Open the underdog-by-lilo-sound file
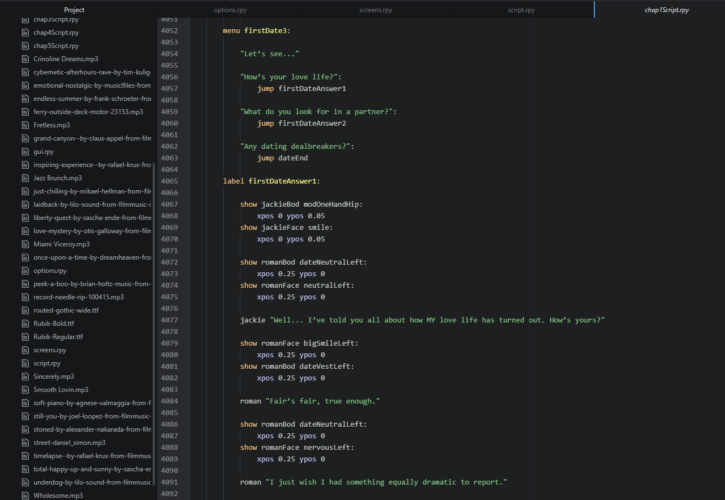This screenshot has width=725, height=500. [92, 482]
